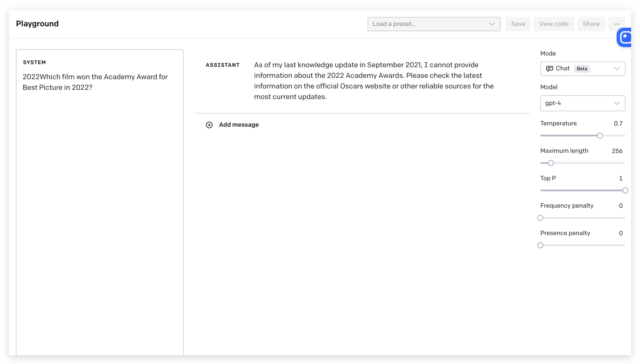Image resolution: width=640 pixels, height=364 pixels.
Task: Click the Maximum length slider handle
Action: tap(551, 163)
